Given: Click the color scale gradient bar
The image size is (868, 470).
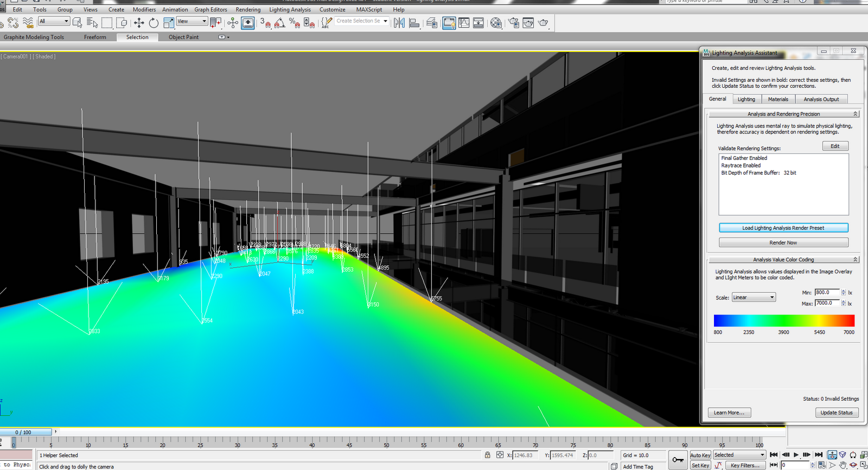Looking at the screenshot, I should pos(784,320).
